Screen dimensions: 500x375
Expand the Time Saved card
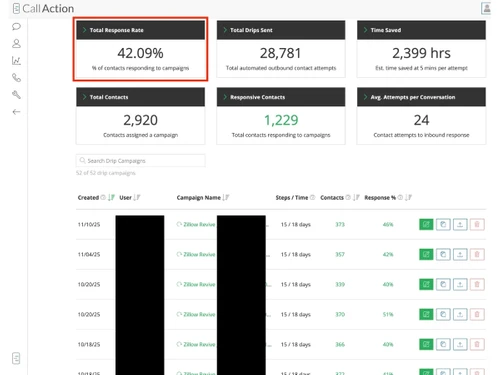(x=365, y=30)
